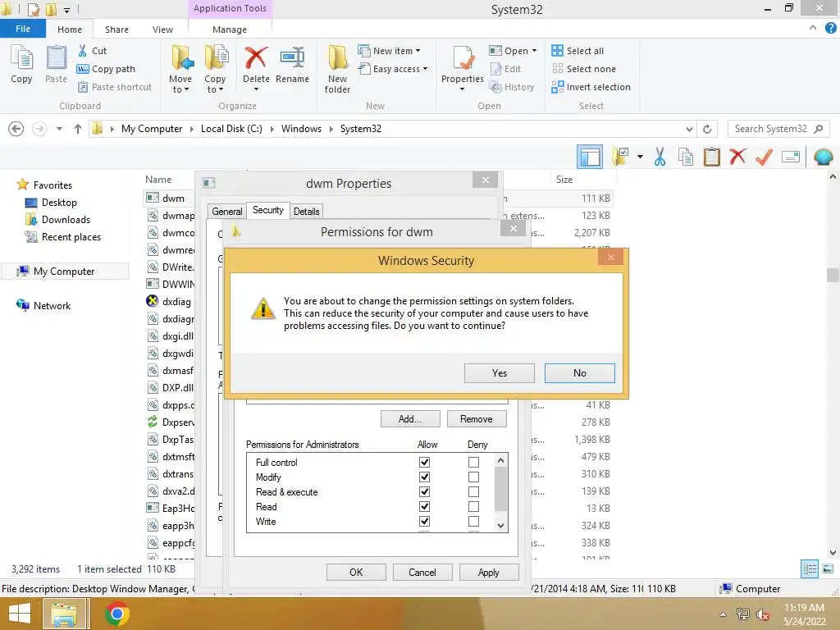Click Remove in Permissions dialog
This screenshot has height=630, width=840.
(477, 419)
